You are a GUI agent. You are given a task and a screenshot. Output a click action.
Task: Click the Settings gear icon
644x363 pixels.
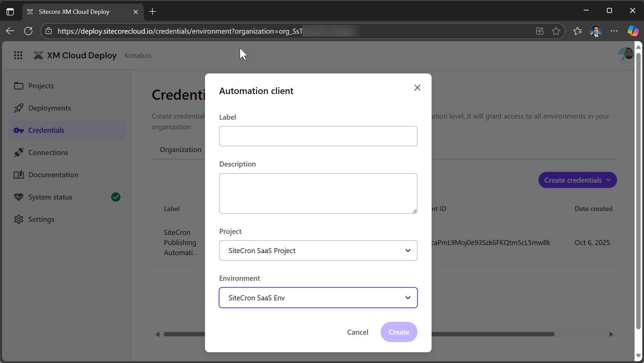pyautogui.click(x=19, y=219)
